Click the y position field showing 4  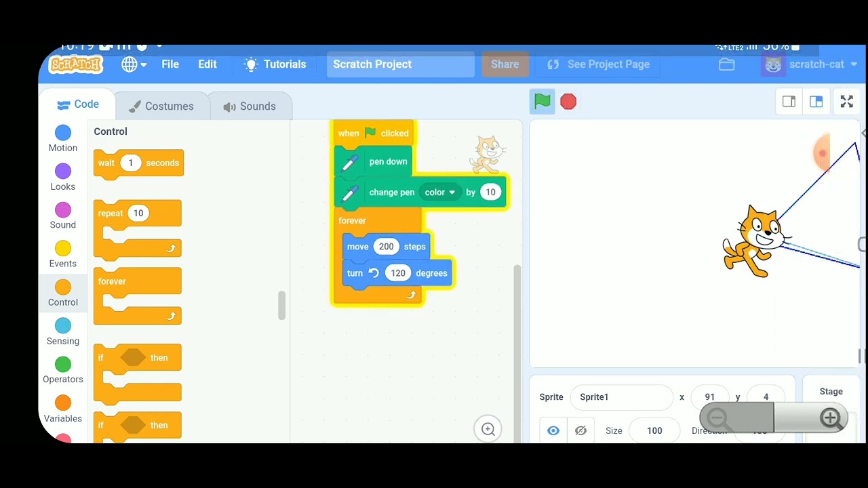pyautogui.click(x=766, y=397)
